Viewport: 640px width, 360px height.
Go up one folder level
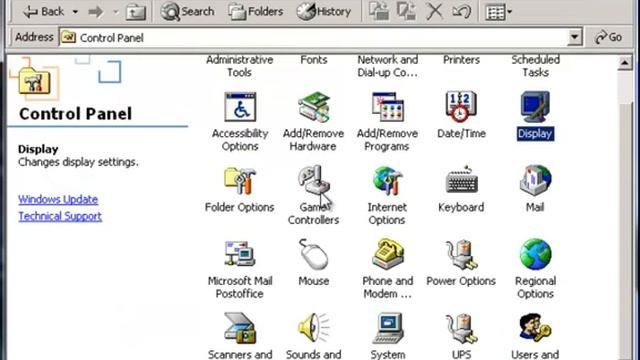tap(135, 12)
